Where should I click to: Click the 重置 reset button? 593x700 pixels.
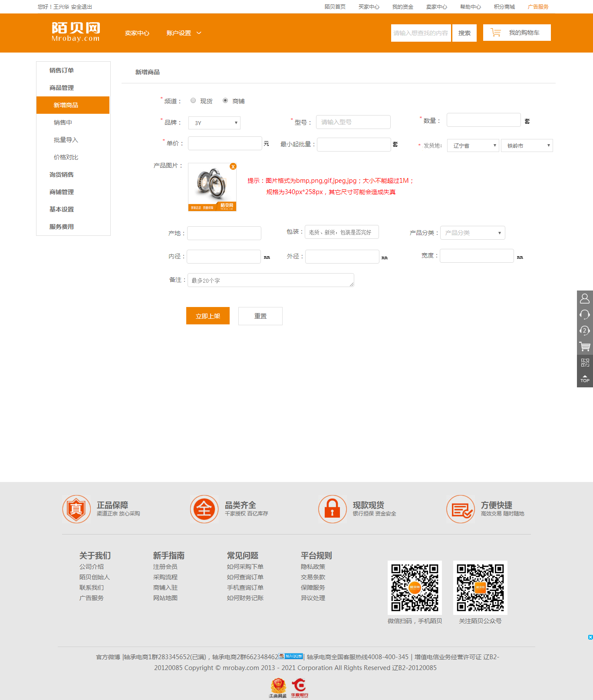pyautogui.click(x=260, y=316)
